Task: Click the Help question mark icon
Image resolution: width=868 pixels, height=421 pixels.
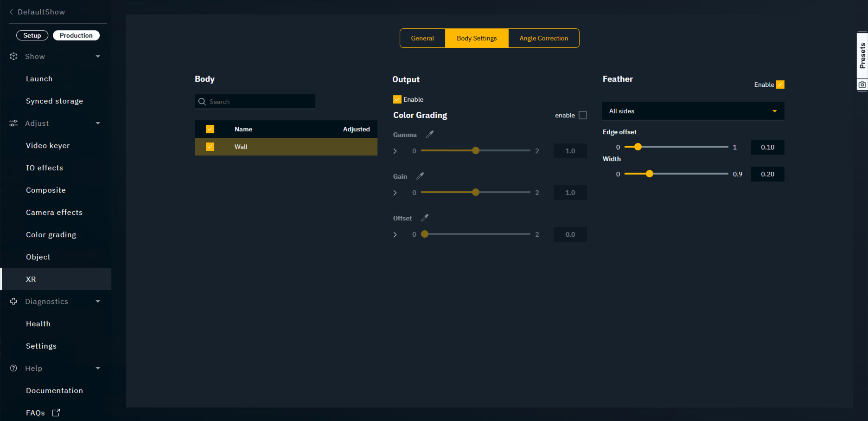Action: (x=14, y=368)
